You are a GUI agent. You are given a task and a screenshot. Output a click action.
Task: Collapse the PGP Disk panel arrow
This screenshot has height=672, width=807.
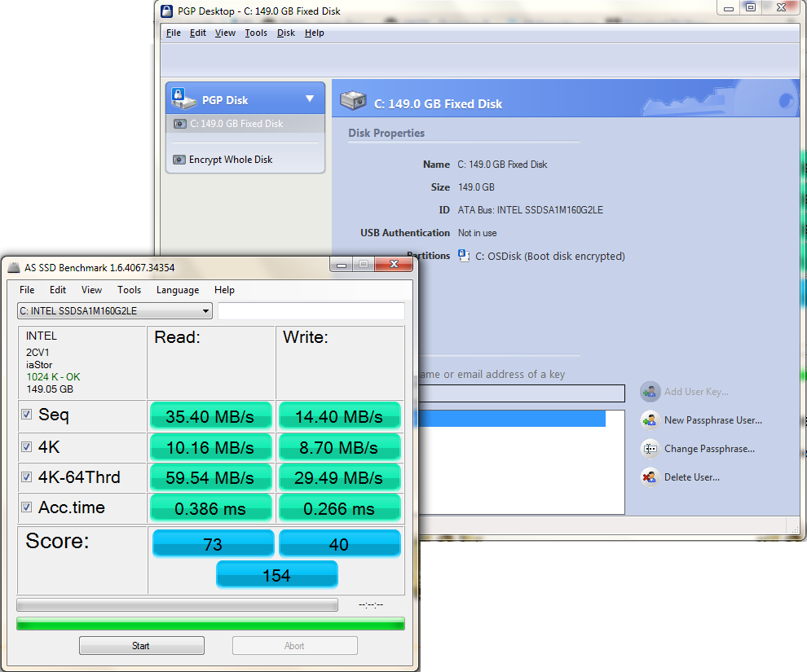[x=310, y=99]
